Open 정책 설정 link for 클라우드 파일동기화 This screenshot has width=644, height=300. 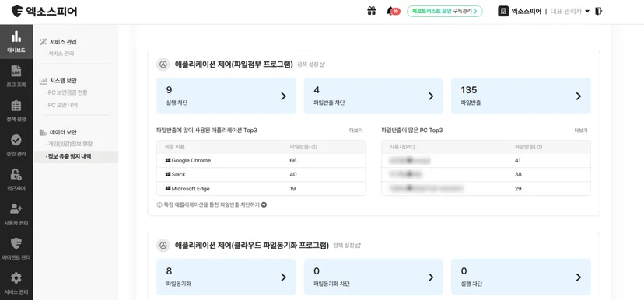pos(347,246)
